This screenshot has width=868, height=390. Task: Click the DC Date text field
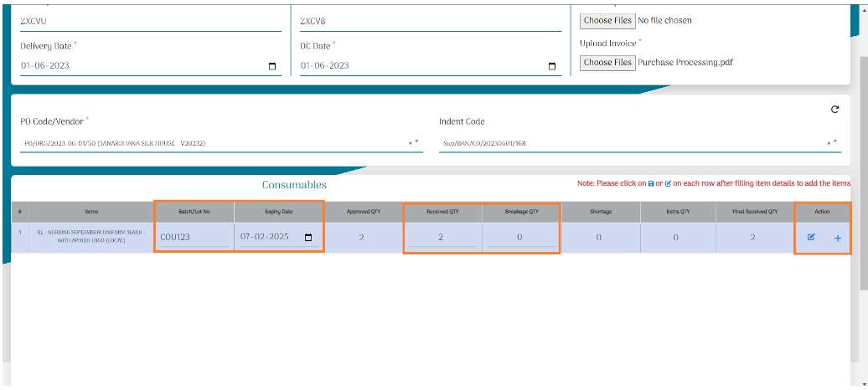(x=415, y=66)
